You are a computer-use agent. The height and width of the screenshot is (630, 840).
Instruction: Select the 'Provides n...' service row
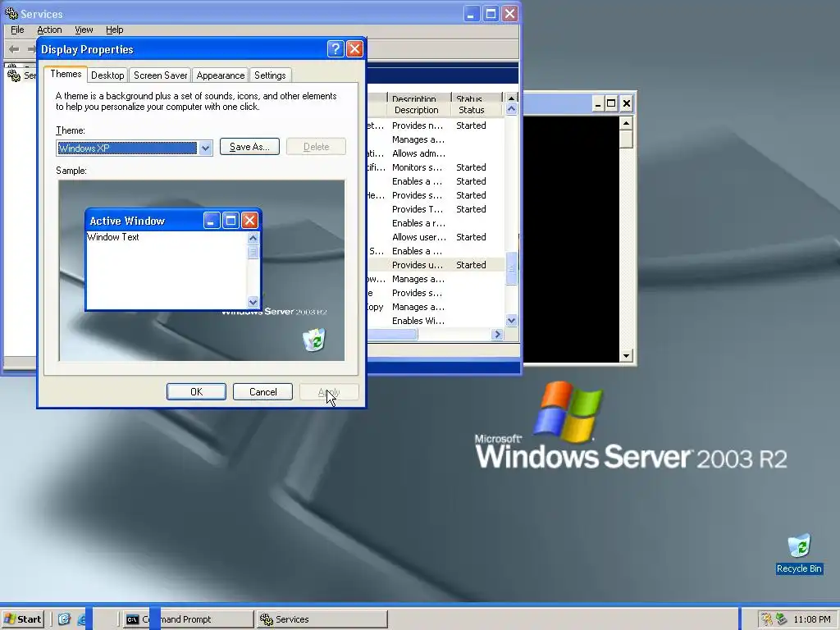pos(435,126)
